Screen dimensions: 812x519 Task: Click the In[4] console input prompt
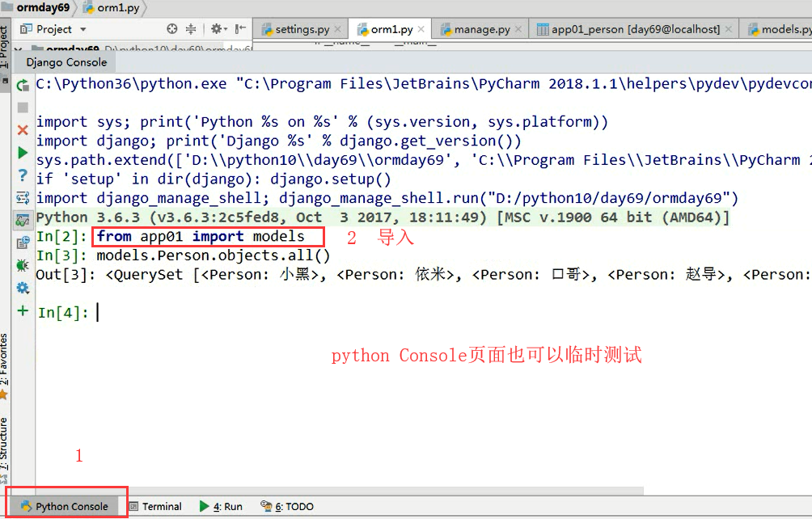click(x=63, y=313)
